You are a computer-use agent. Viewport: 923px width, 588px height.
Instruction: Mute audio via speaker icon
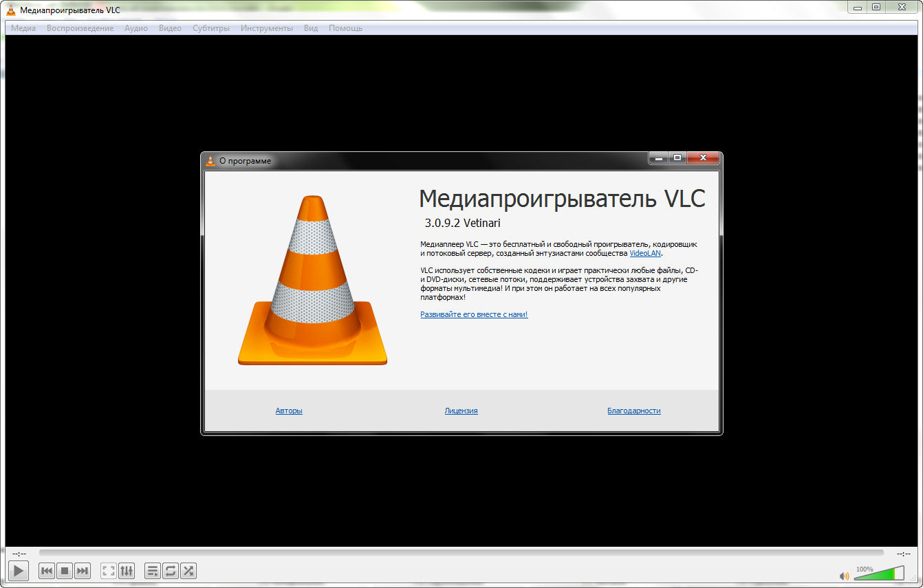tap(845, 576)
